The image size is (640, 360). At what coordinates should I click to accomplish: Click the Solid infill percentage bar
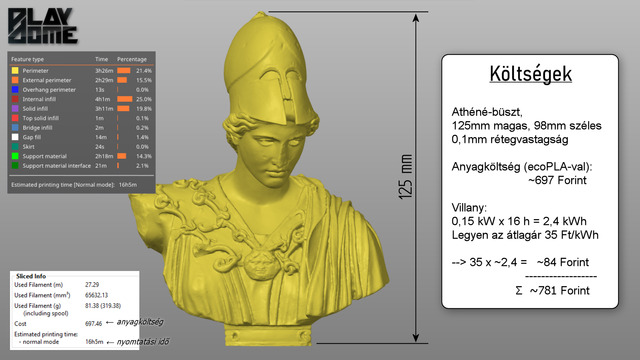click(123, 109)
